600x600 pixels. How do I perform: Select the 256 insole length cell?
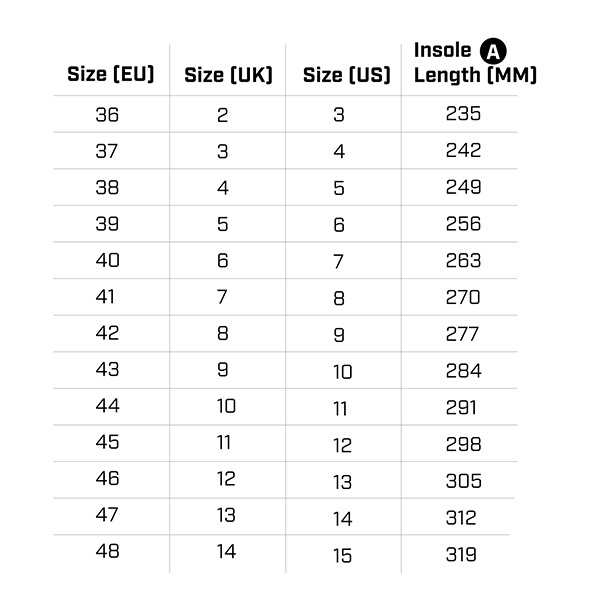[463, 224]
